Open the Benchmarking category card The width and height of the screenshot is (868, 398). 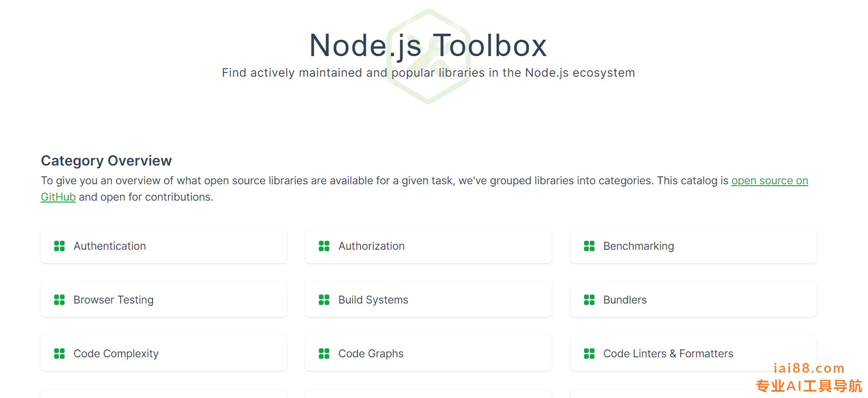coord(694,246)
